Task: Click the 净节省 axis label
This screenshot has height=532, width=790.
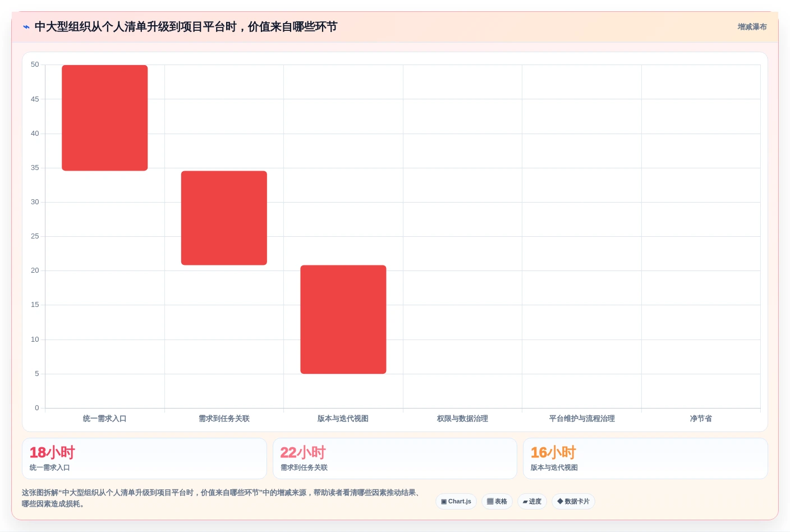Action: click(x=701, y=419)
